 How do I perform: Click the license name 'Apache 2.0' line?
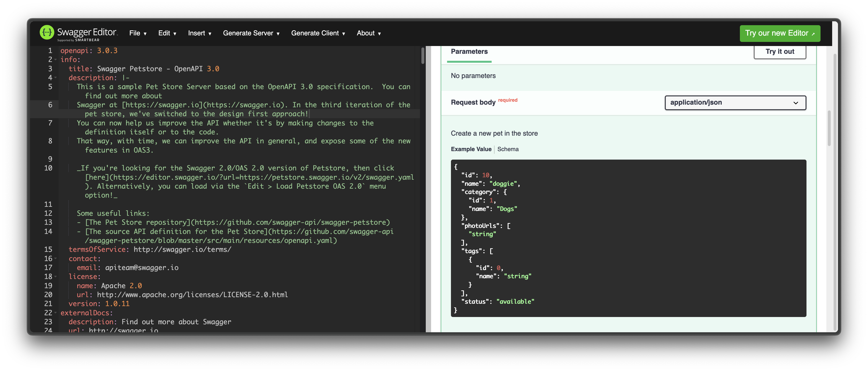tap(109, 286)
